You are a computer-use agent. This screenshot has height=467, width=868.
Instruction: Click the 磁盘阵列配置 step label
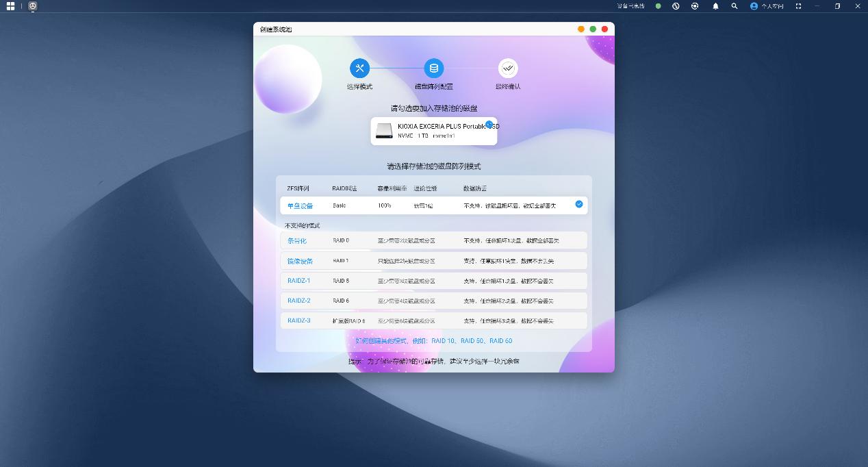click(x=433, y=86)
